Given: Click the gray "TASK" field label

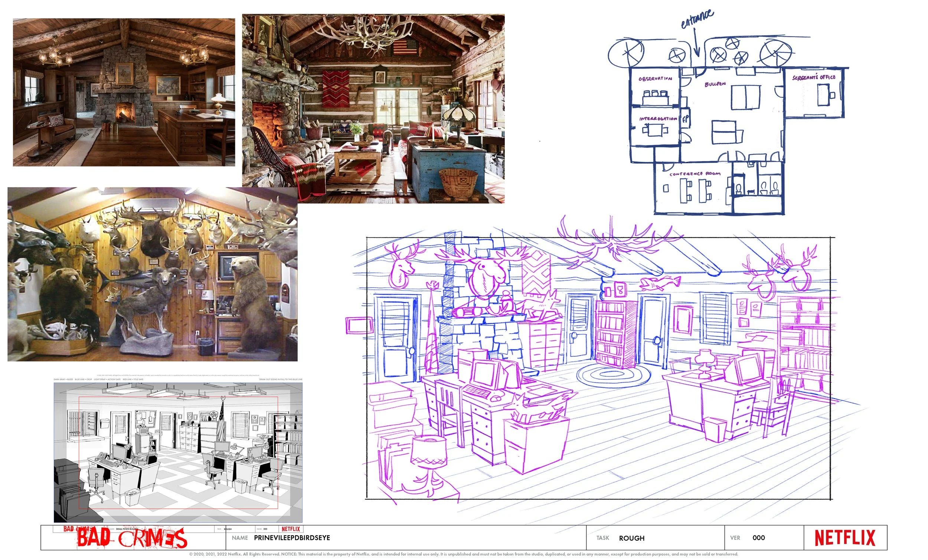Looking at the screenshot, I should (602, 538).
